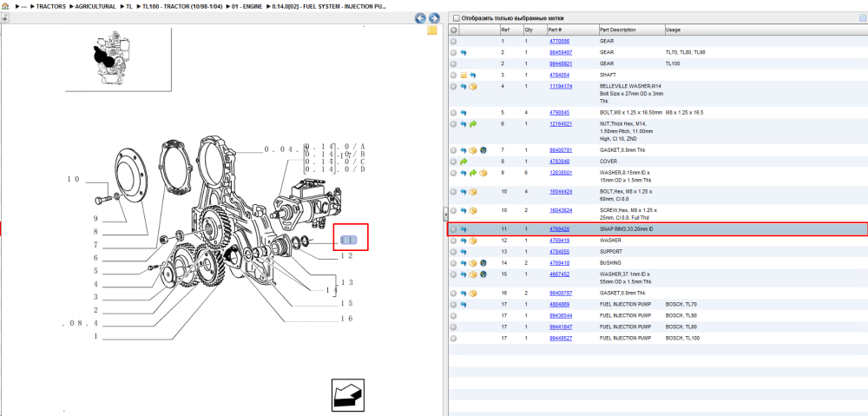Click blue arrow on FUEL INJECTION PUMP 4804869 row
The image size is (868, 416).
pos(464,305)
